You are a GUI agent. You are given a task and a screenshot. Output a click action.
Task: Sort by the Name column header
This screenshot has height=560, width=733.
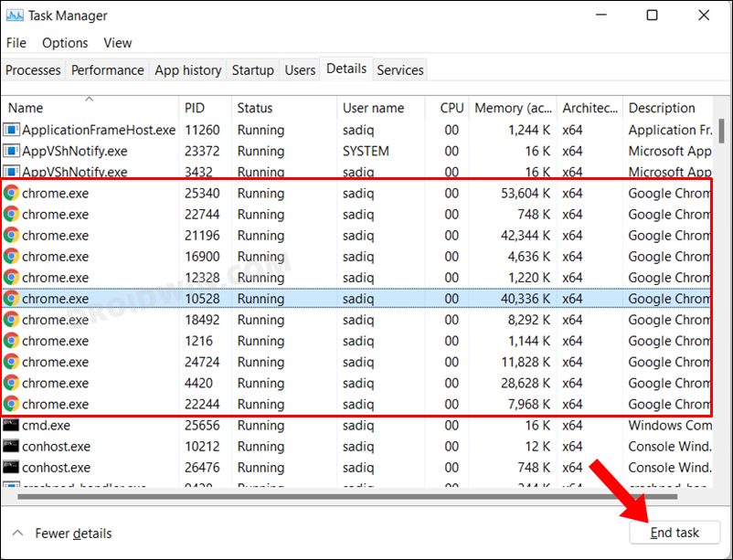click(x=90, y=108)
